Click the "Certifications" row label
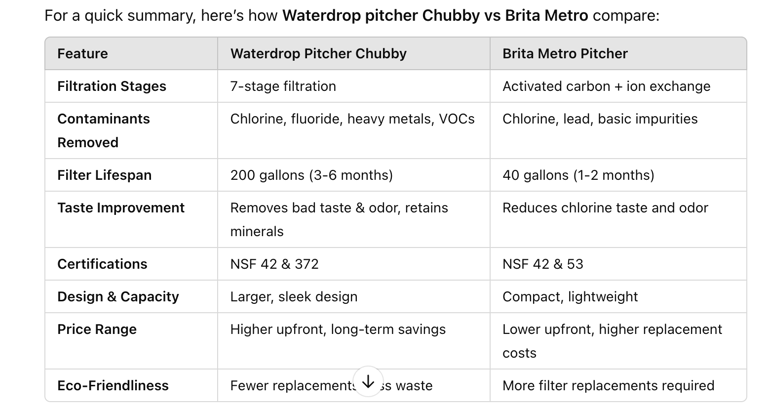This screenshot has height=412, width=768. point(102,264)
